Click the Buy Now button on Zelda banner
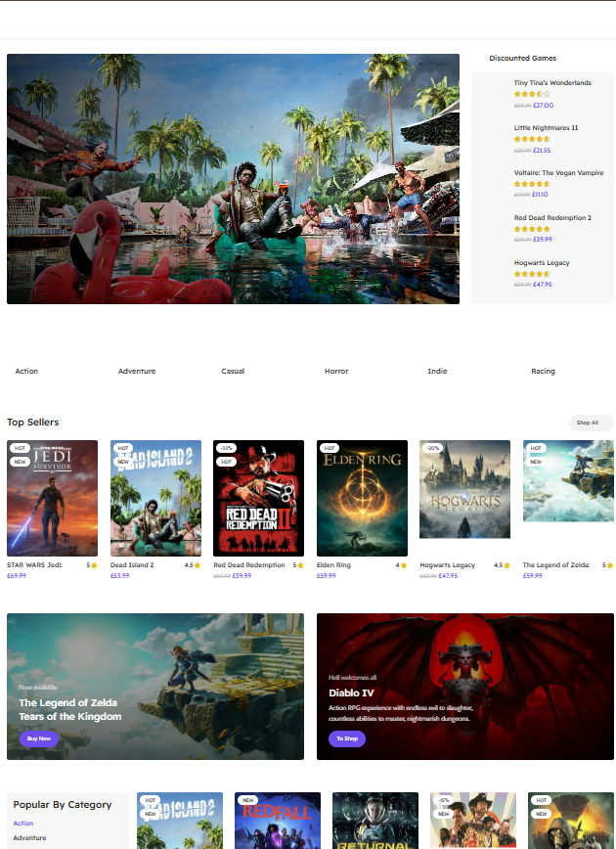This screenshot has height=849, width=616. [39, 738]
